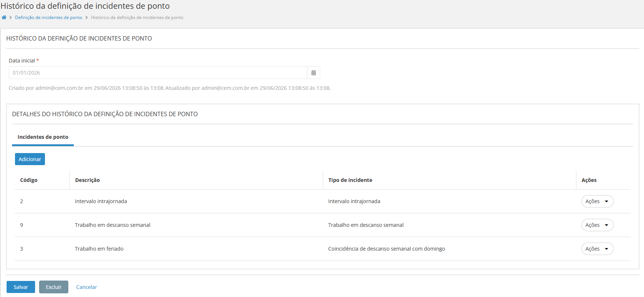This screenshot has width=644, height=297.
Task: Click the Tipo de incidente column header
Action: click(350, 180)
